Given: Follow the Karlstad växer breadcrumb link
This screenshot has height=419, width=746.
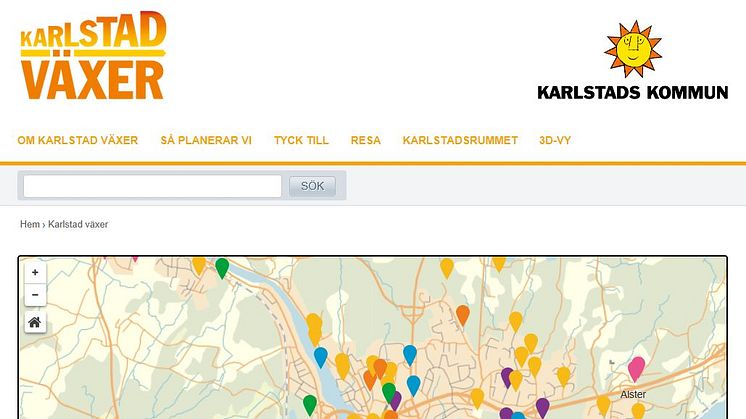Looking at the screenshot, I should 78,224.
